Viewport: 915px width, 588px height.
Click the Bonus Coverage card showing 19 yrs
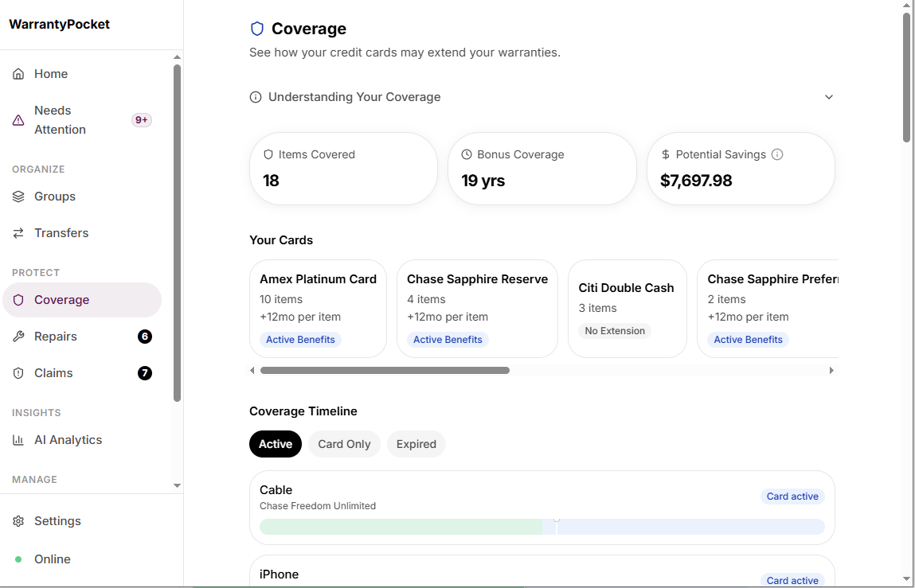(542, 169)
